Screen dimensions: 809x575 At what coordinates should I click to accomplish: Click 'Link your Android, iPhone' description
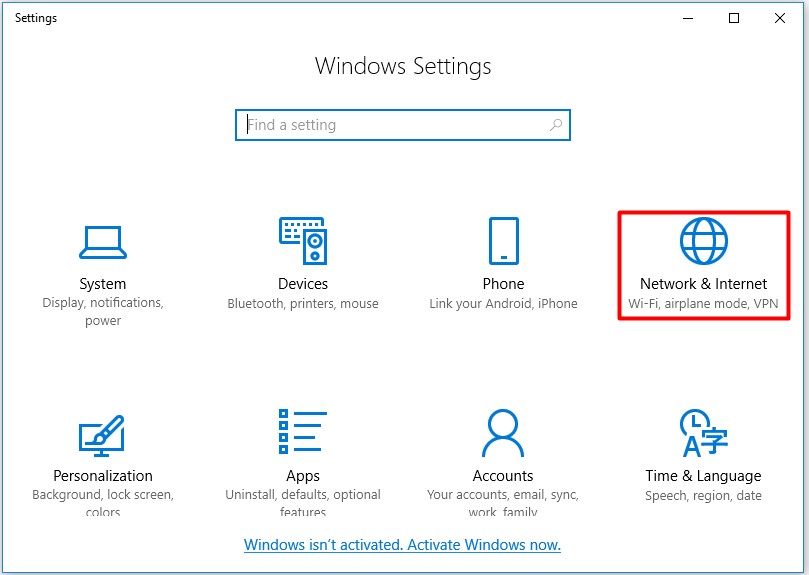click(x=504, y=304)
